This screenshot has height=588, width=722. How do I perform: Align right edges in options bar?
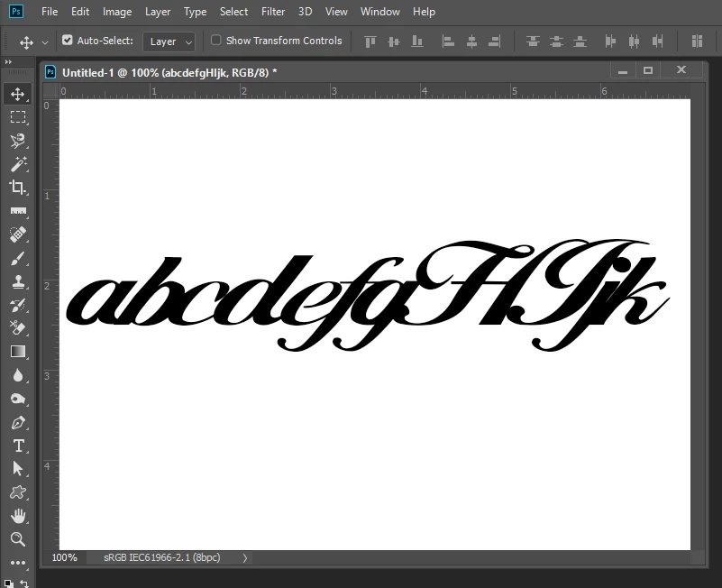pyautogui.click(x=495, y=41)
